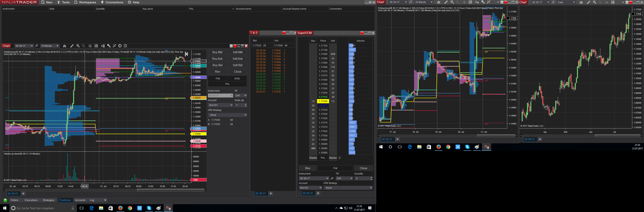Image resolution: width=644 pixels, height=212 pixels.
Task: Open Strategies dialog in 15 Minute chart
Action: 120,46
